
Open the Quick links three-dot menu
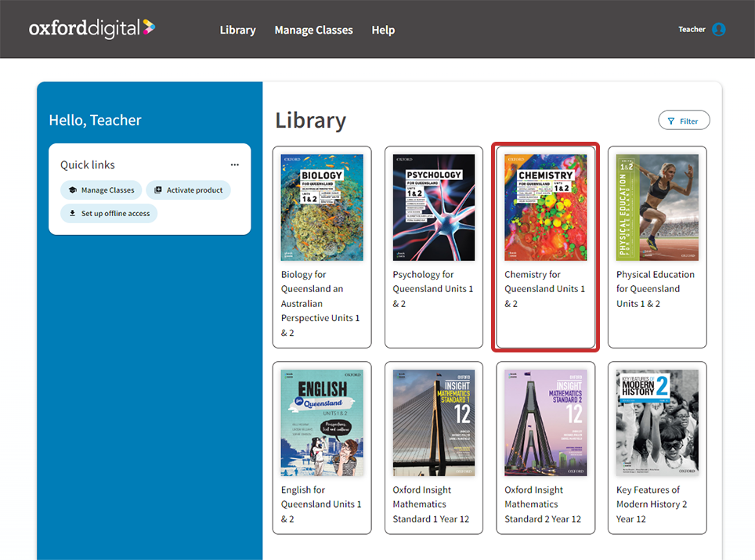pyautogui.click(x=234, y=164)
